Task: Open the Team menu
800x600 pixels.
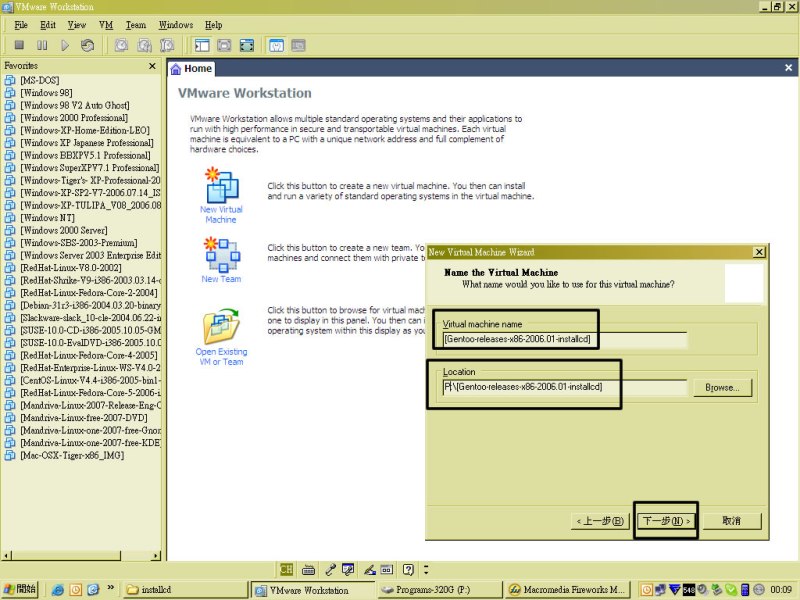Action: tap(136, 25)
